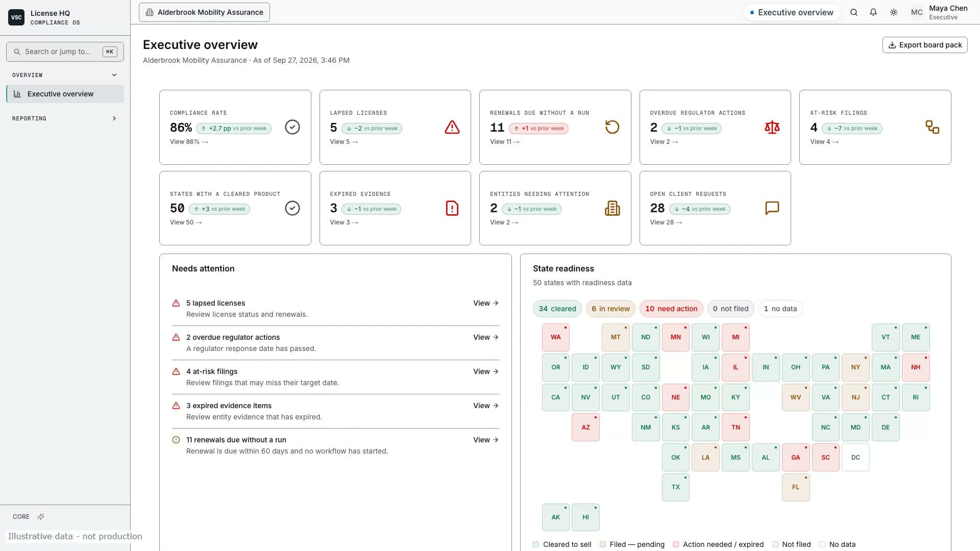980x551 pixels.
Task: Export the board pack
Action: pyautogui.click(x=925, y=45)
